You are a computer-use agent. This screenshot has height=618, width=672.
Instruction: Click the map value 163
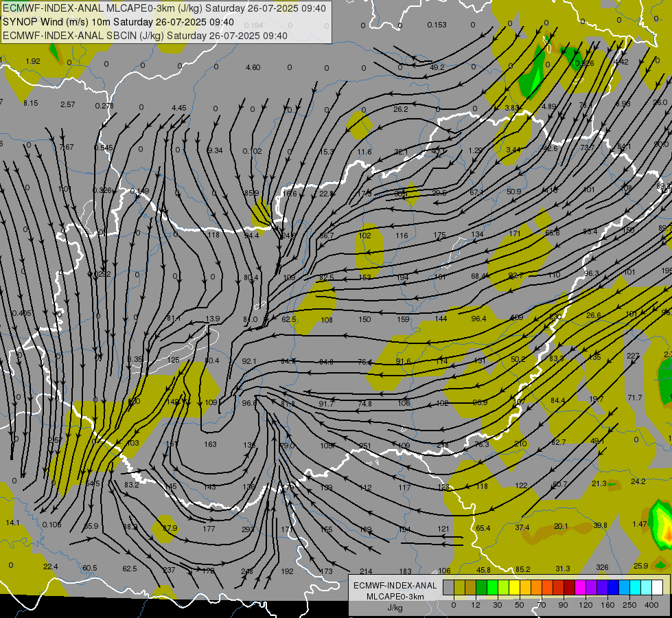(211, 444)
